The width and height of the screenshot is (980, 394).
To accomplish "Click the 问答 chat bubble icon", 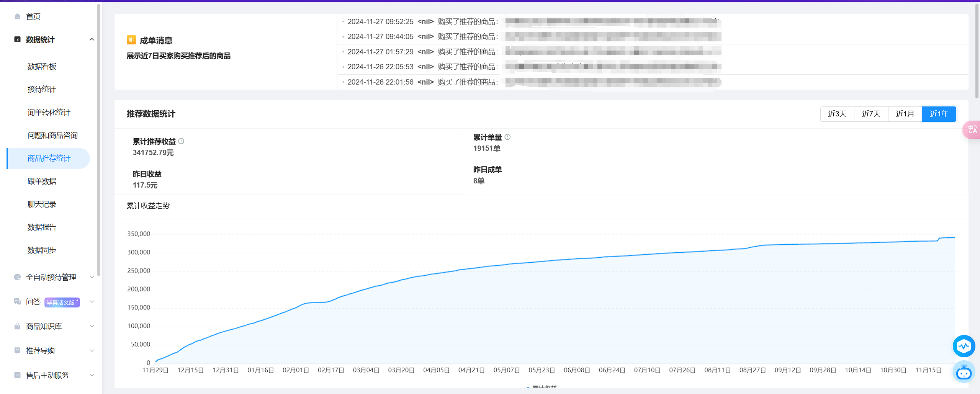I will [x=17, y=302].
